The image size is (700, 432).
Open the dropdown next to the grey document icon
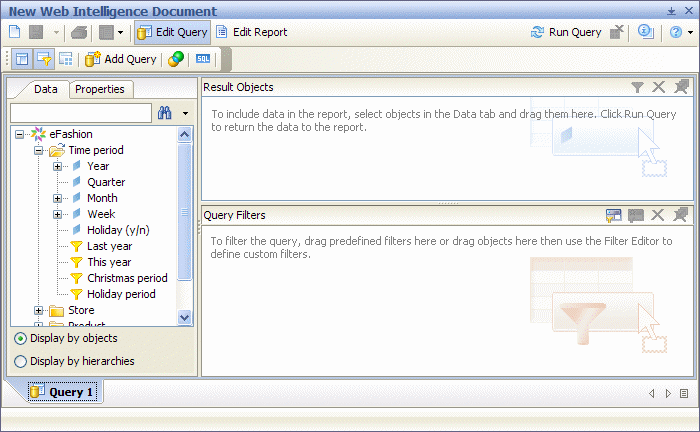pos(120,32)
